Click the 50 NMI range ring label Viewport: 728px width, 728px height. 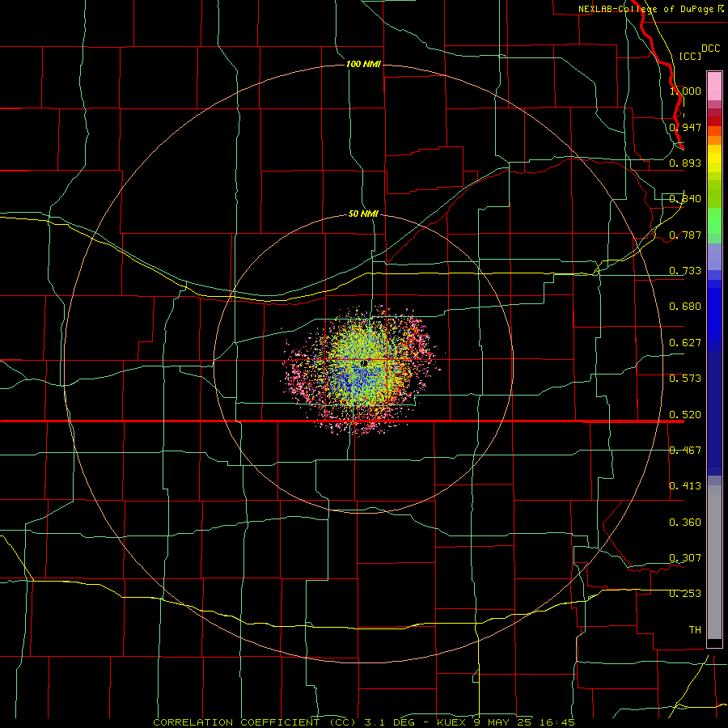[x=363, y=214]
